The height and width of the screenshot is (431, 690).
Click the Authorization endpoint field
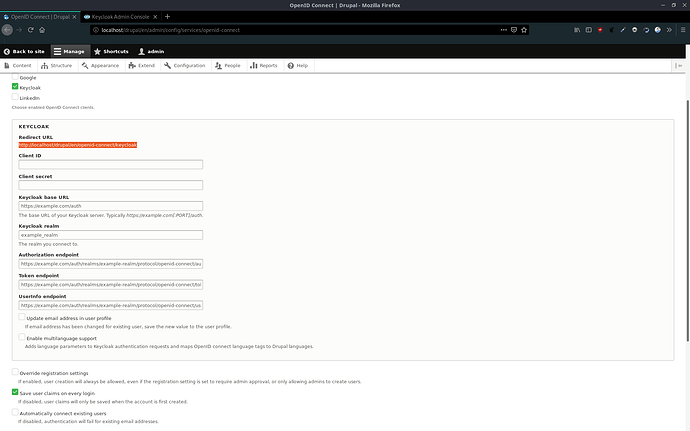coord(110,264)
